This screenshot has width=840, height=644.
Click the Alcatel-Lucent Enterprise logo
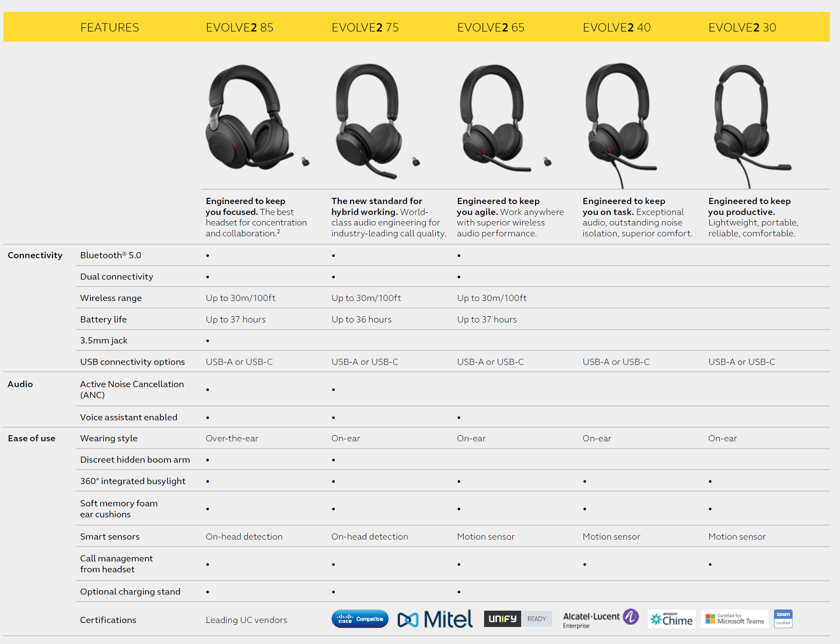tap(601, 619)
